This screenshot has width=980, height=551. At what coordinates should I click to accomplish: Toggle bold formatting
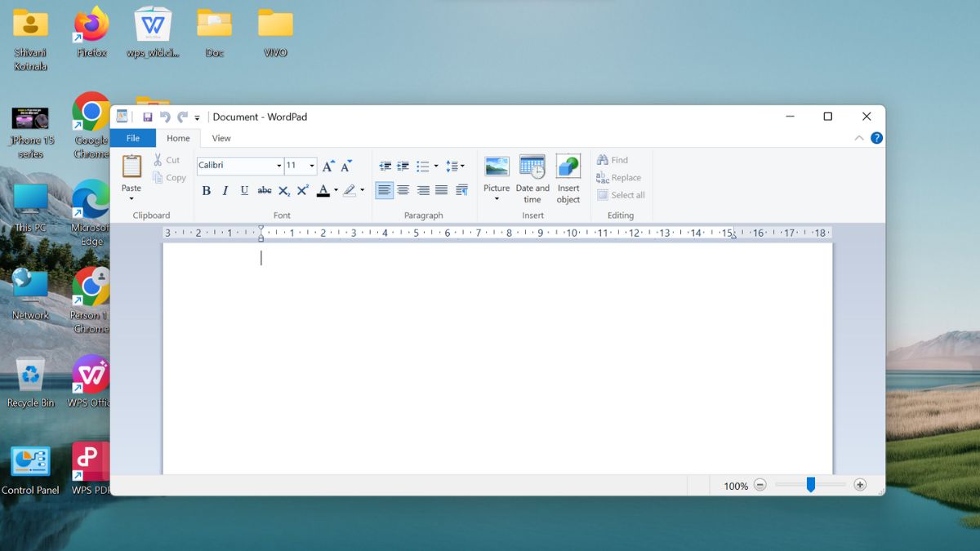tap(206, 190)
